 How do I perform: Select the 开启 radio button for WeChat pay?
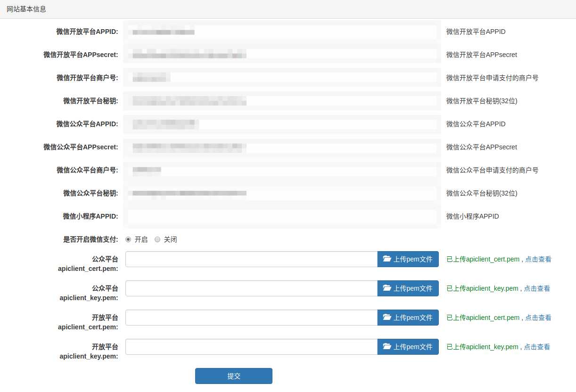click(x=128, y=239)
